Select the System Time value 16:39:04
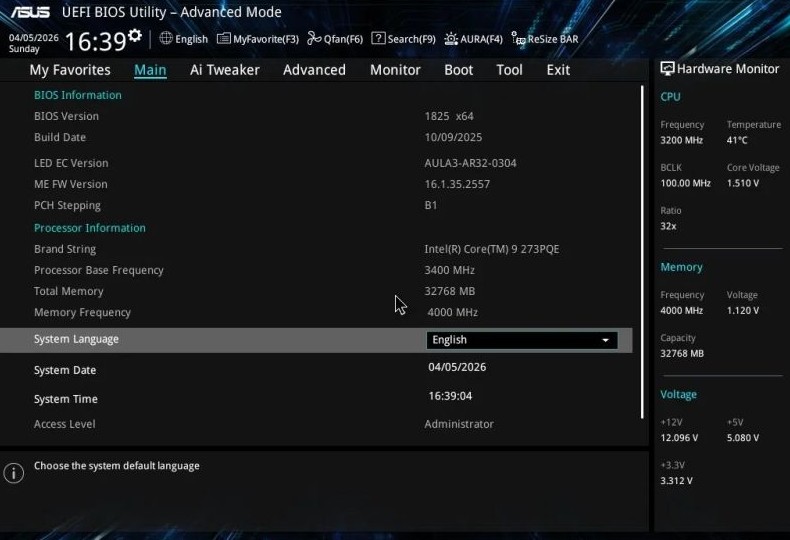790x540 pixels. [450, 396]
